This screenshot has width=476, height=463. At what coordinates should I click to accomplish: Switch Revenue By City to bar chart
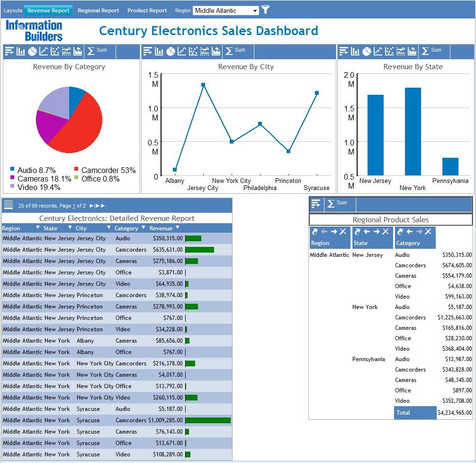(x=159, y=51)
